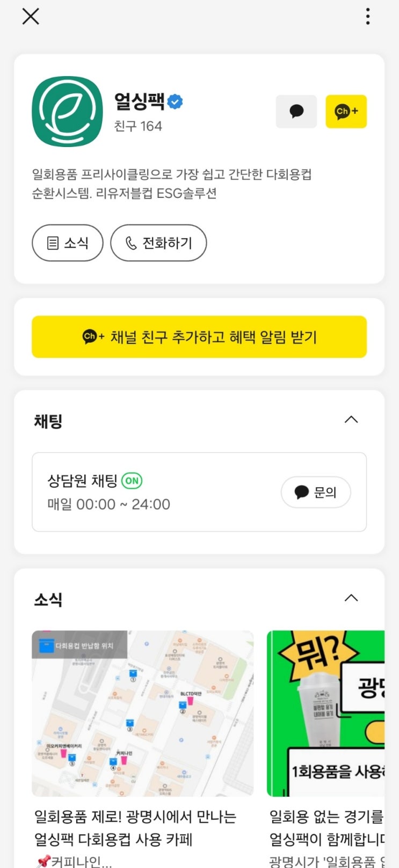
Task: Tap 채널 친구 추가하고 혜택 알림 받기 banner
Action: 199,337
